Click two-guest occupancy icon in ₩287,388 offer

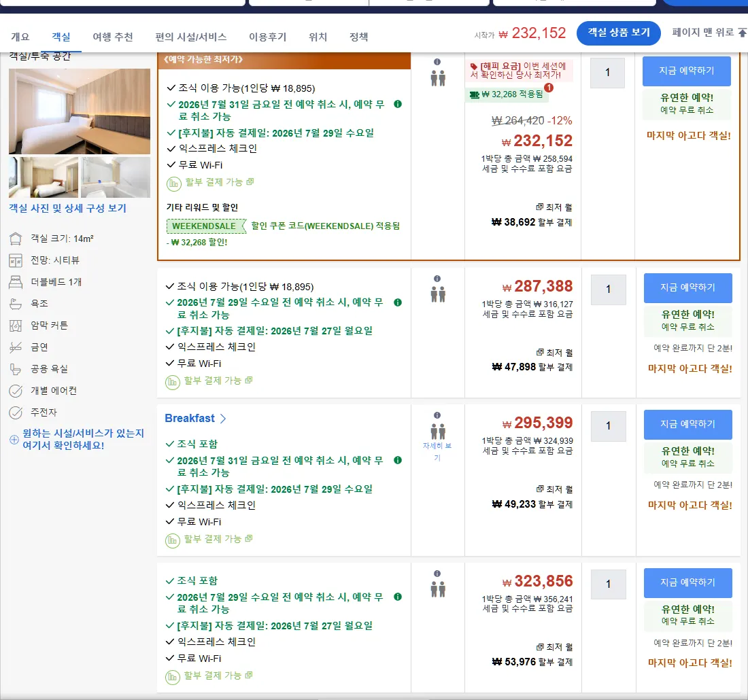(438, 294)
